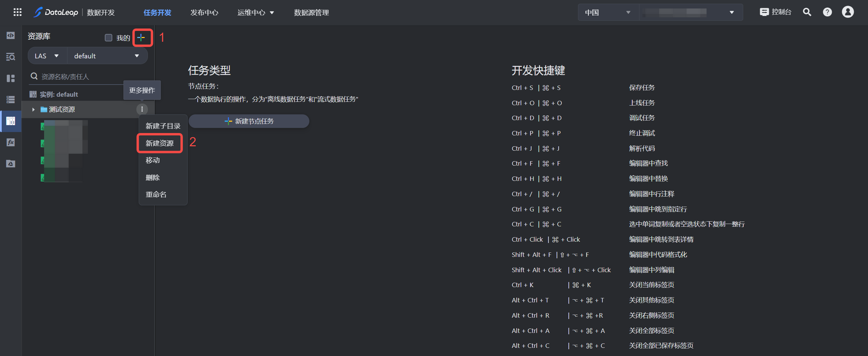Open the LAS engine dropdown
Screen dimensions: 868x356
pos(47,56)
